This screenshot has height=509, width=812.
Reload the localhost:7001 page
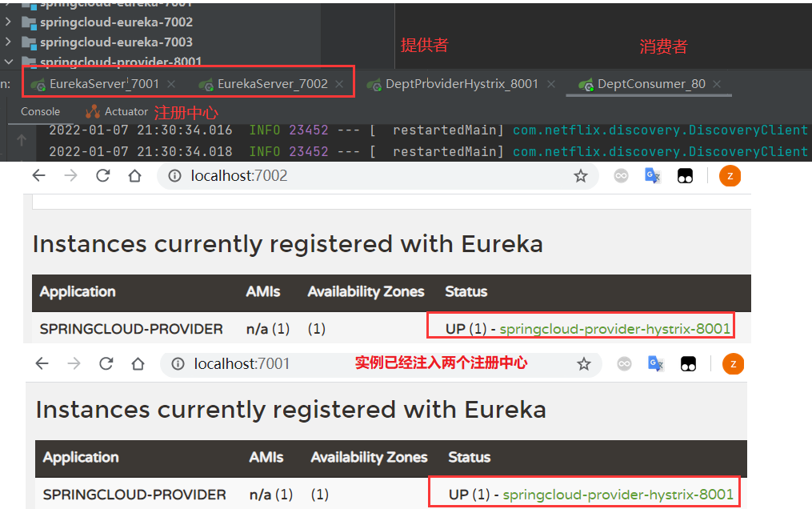point(106,363)
